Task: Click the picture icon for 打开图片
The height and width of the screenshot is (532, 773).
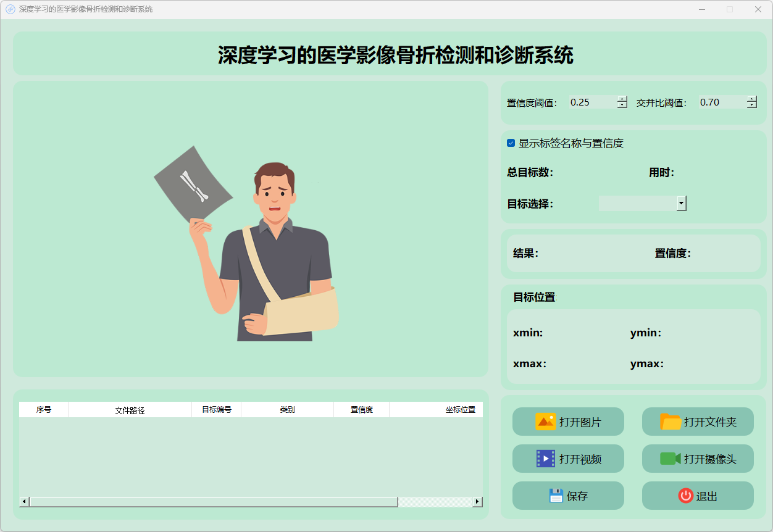Action: [x=546, y=422]
